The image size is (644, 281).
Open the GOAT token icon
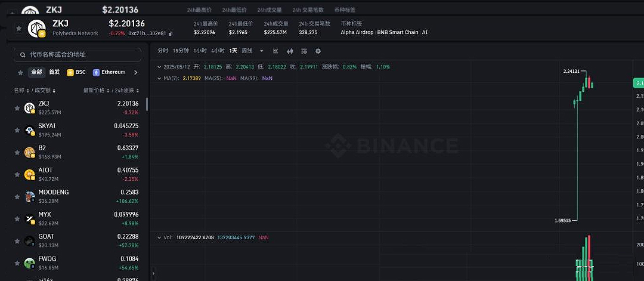pyautogui.click(x=30, y=241)
